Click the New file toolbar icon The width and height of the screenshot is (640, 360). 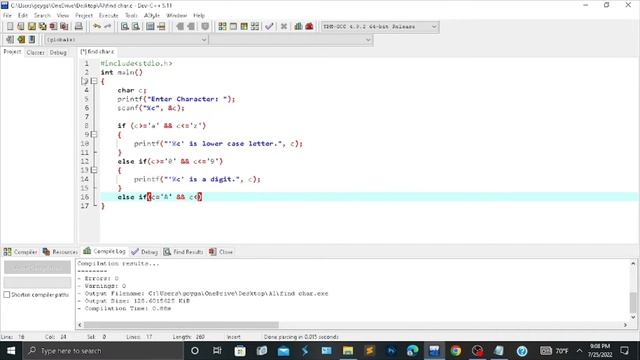(x=10, y=27)
